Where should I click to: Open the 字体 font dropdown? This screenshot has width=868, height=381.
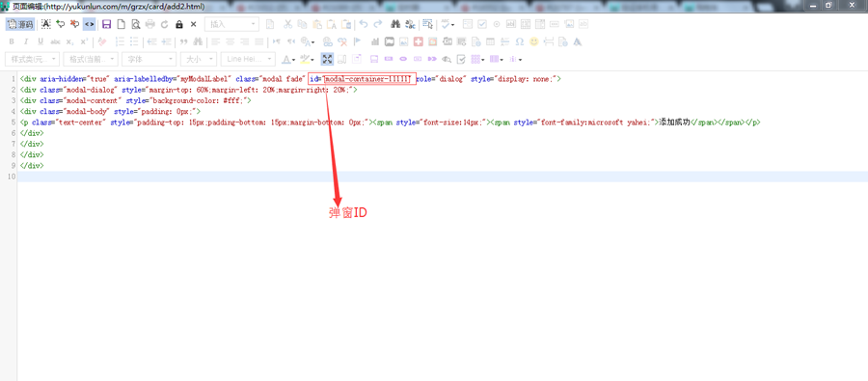(x=149, y=59)
